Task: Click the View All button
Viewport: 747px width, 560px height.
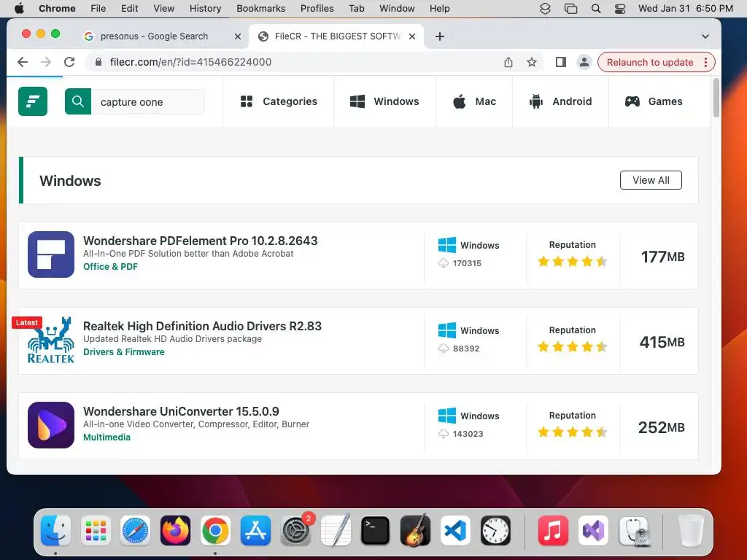Action: (x=651, y=180)
